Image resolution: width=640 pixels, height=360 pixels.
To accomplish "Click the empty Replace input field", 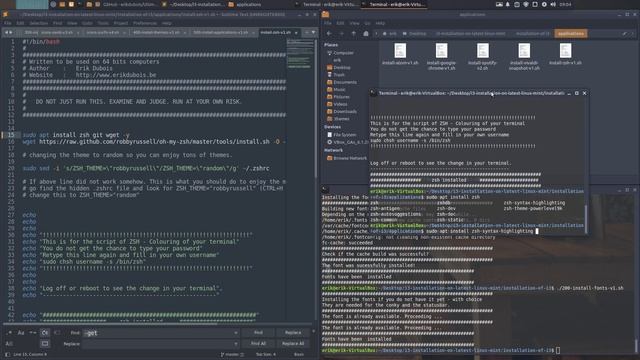I will [160, 344].
